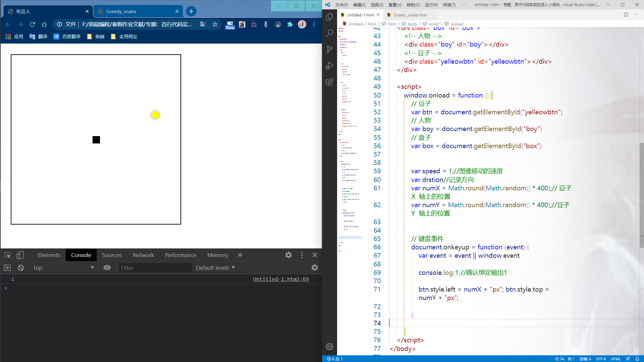Screen dimensions: 644x362
Task: Switch to the Network tab
Action: click(x=143, y=255)
